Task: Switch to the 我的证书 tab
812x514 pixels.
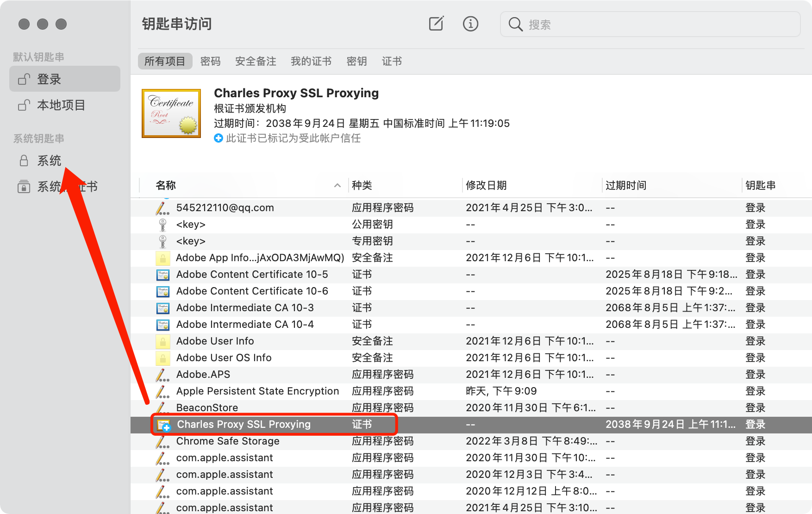Action: click(x=311, y=61)
